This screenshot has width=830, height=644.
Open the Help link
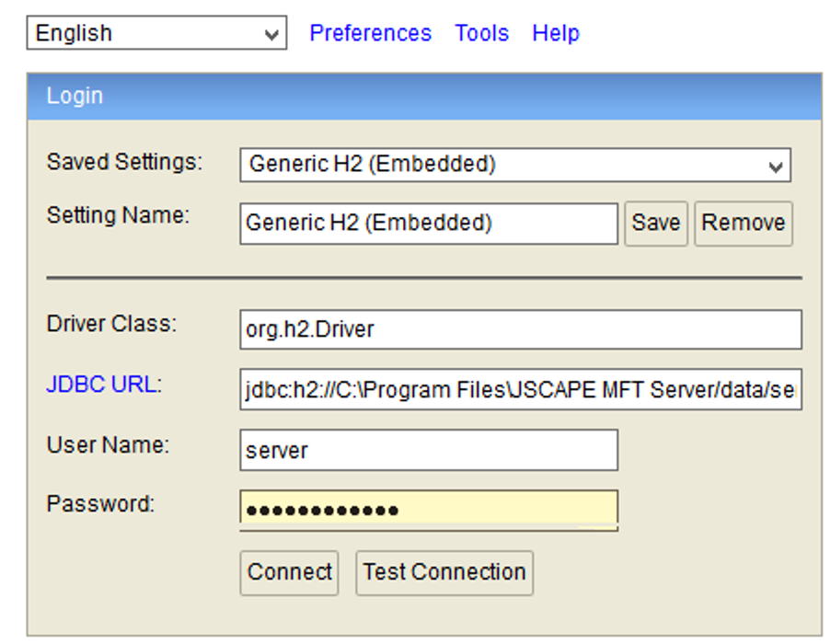tap(556, 33)
